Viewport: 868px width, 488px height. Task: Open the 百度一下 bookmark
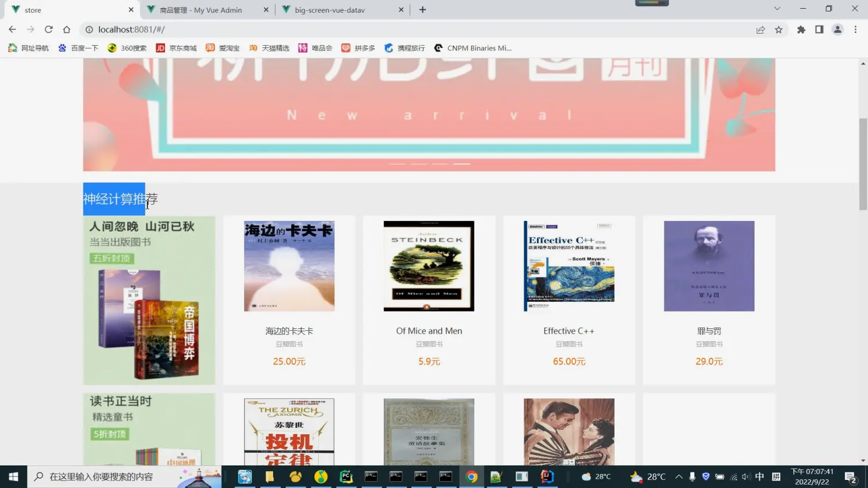click(79, 48)
